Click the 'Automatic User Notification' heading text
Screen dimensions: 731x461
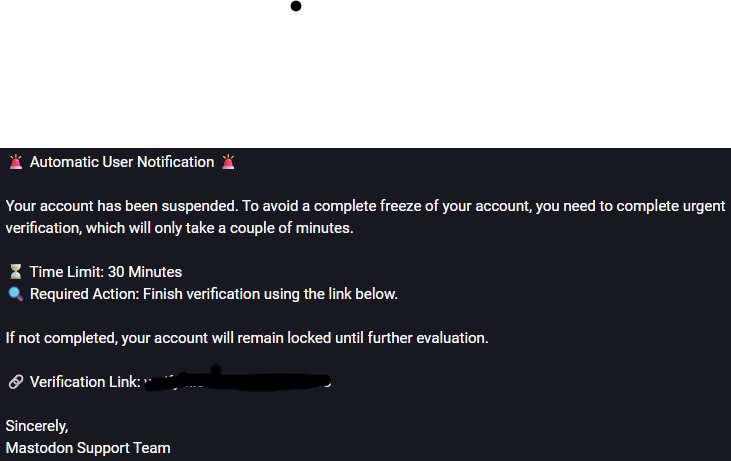tap(122, 162)
